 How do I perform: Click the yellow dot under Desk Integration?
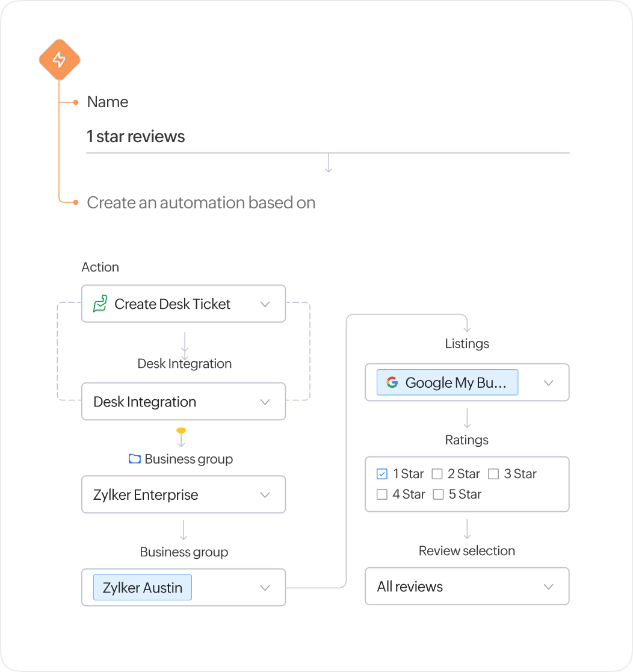point(181,431)
